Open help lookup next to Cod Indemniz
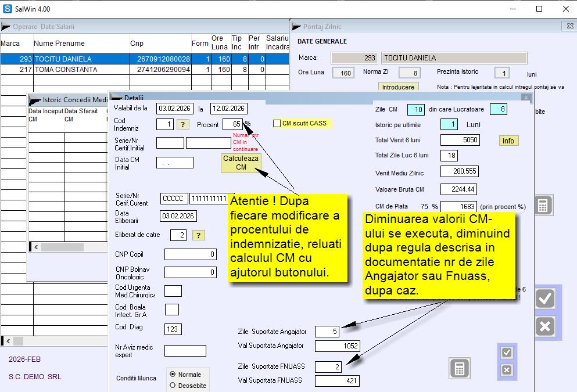 (183, 124)
